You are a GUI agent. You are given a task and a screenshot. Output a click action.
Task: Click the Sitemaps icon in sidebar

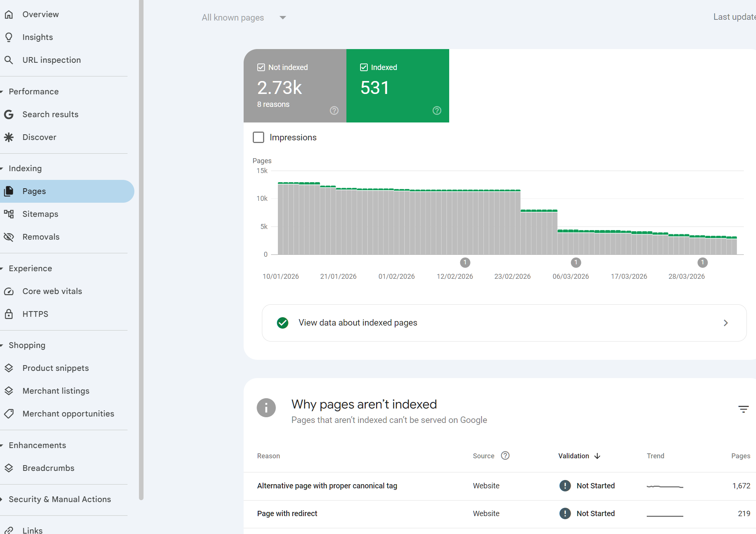click(9, 214)
